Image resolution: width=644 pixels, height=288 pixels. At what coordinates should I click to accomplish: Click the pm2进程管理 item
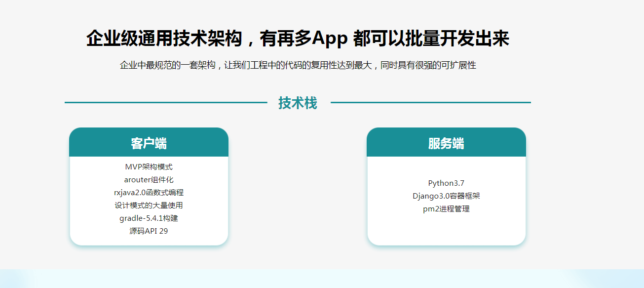tap(446, 208)
